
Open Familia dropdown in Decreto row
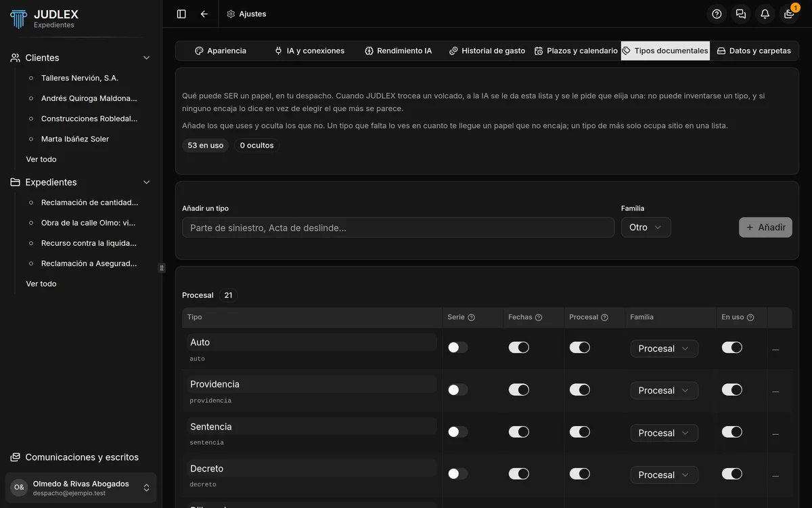(x=664, y=475)
